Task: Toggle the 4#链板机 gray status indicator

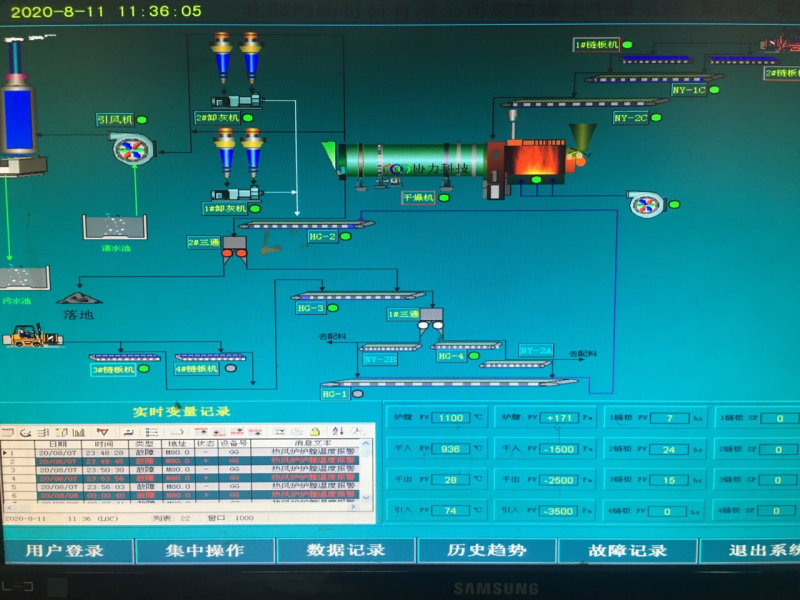Action: [230, 369]
